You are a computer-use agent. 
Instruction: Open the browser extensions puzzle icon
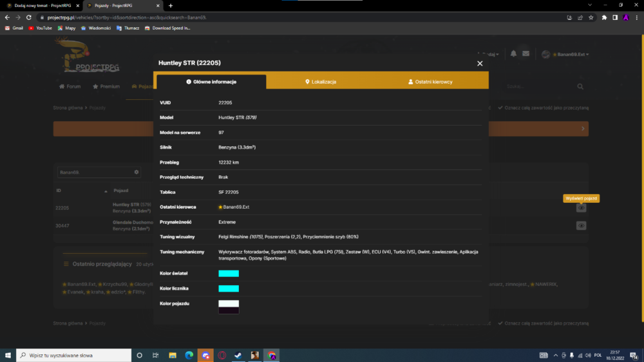coord(604,17)
